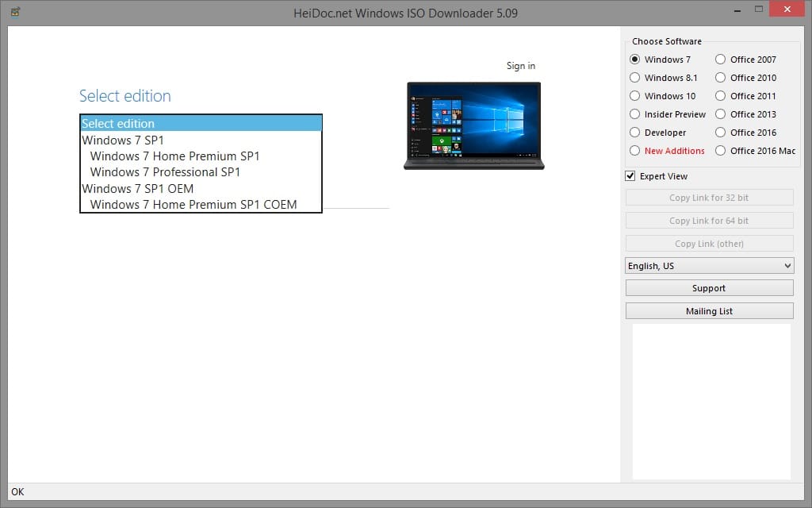This screenshot has width=812, height=508.
Task: Minimize the ISO Downloader window
Action: click(737, 10)
